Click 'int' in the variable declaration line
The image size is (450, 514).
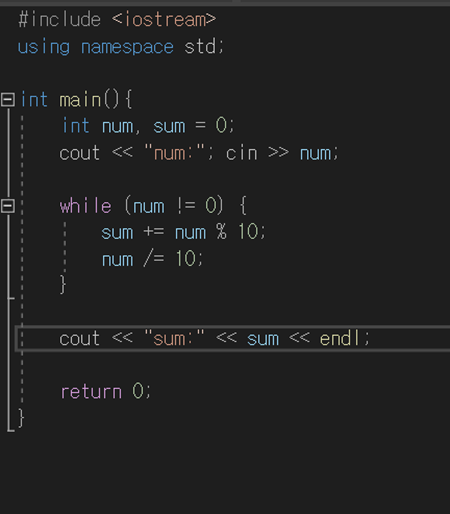click(76, 126)
